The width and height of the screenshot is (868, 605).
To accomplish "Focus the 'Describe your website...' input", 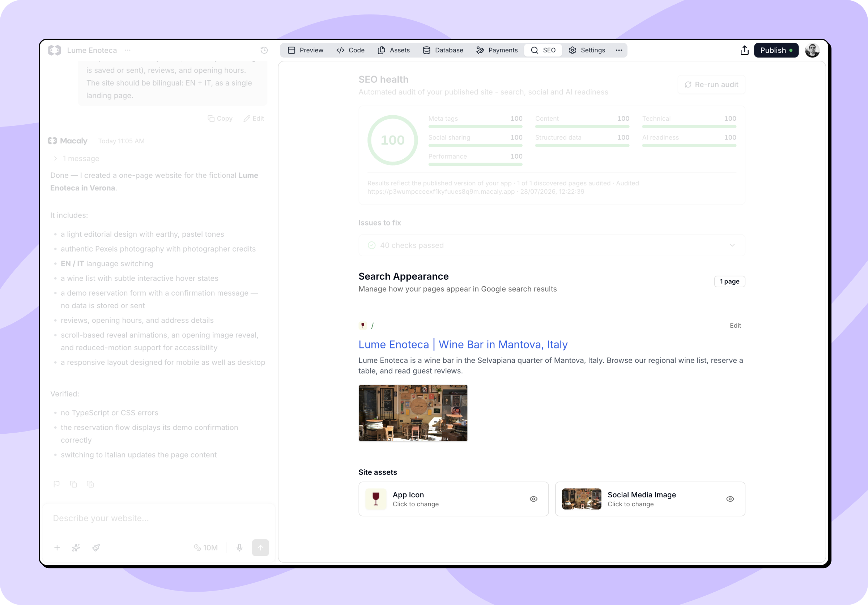I will (159, 518).
